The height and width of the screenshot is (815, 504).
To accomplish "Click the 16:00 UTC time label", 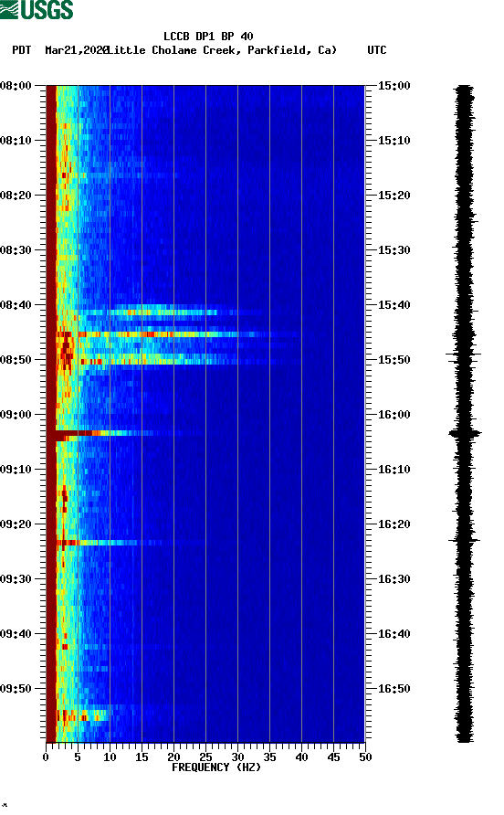I will 394,415.
